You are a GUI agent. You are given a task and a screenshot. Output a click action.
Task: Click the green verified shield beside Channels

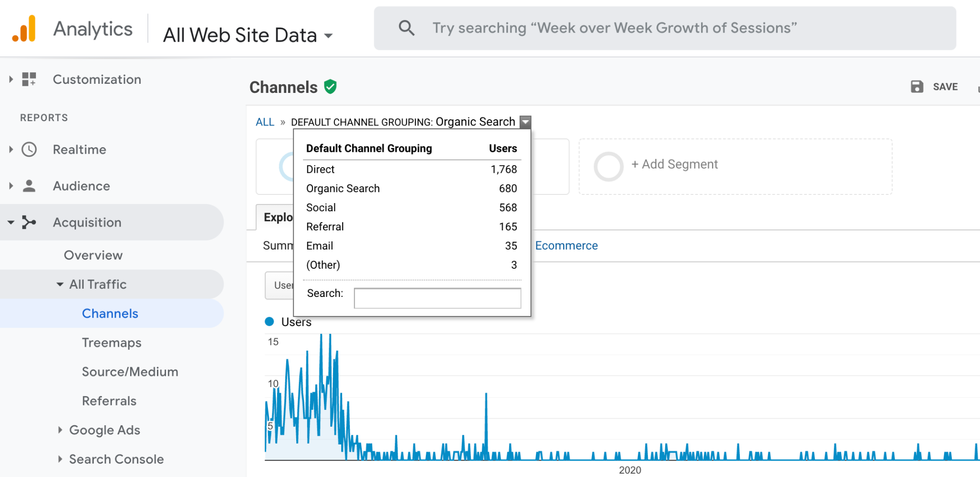[330, 87]
